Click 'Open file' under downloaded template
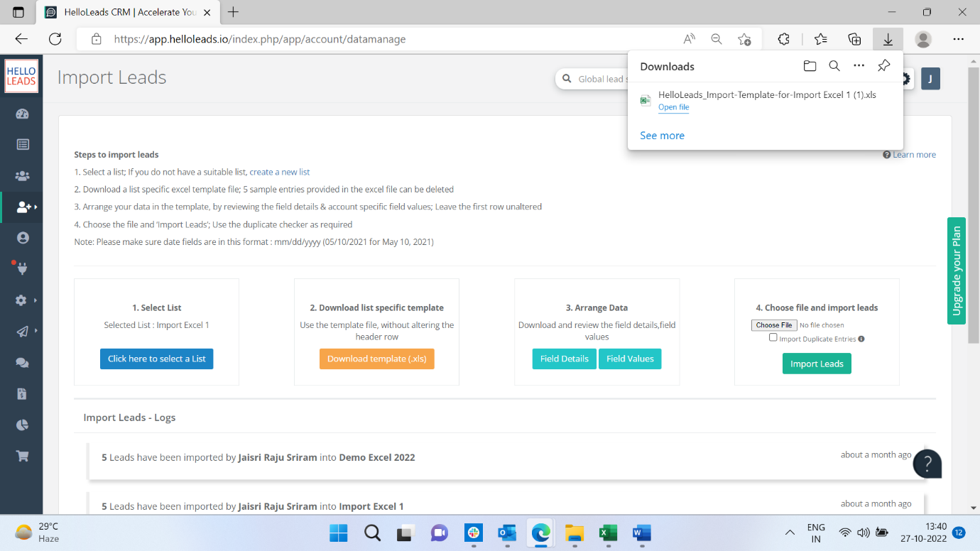The height and width of the screenshot is (551, 980). tap(673, 107)
